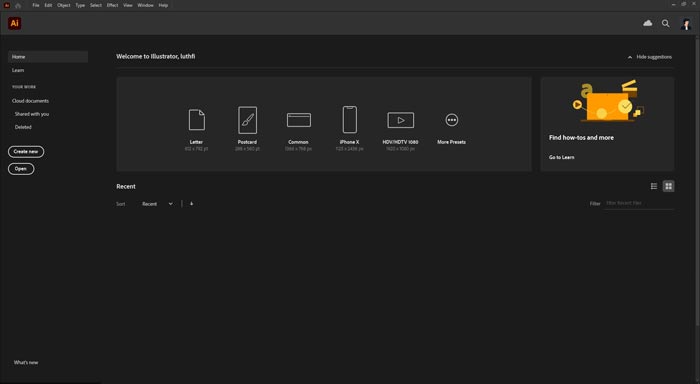The width and height of the screenshot is (700, 384).
Task: Click the Create new button
Action: pos(26,151)
